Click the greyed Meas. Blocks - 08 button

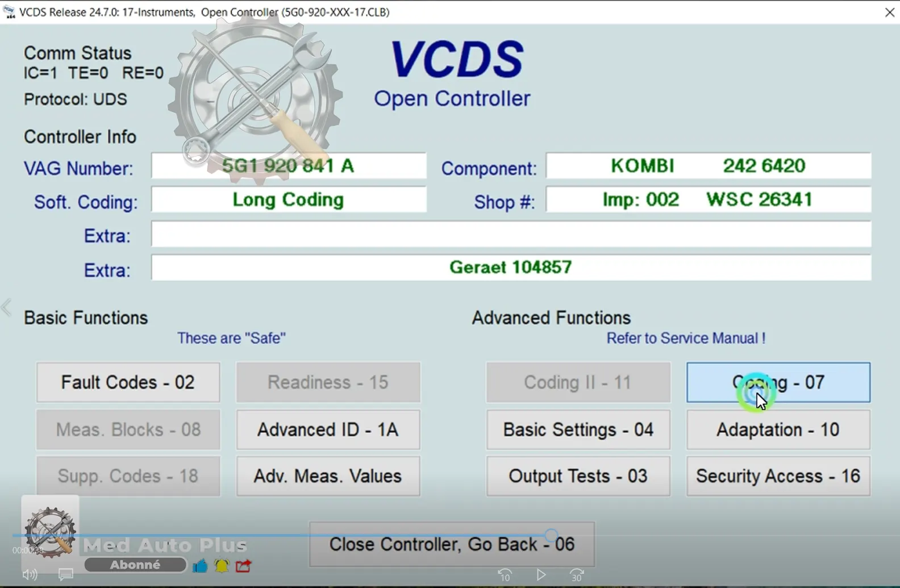pyautogui.click(x=128, y=429)
